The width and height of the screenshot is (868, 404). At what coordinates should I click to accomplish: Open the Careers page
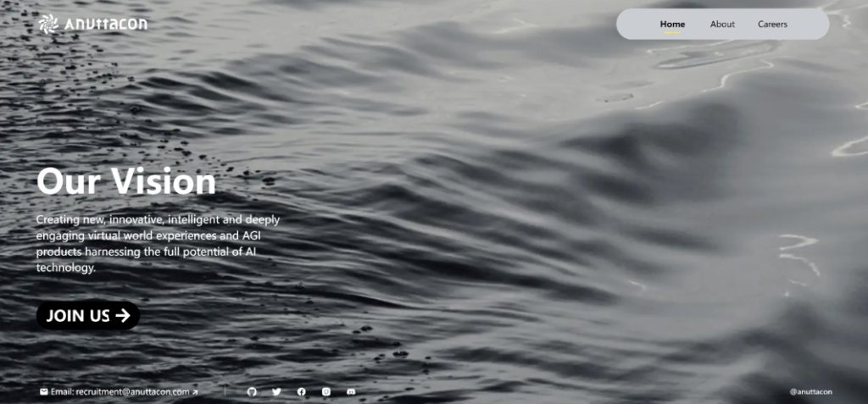(x=772, y=24)
